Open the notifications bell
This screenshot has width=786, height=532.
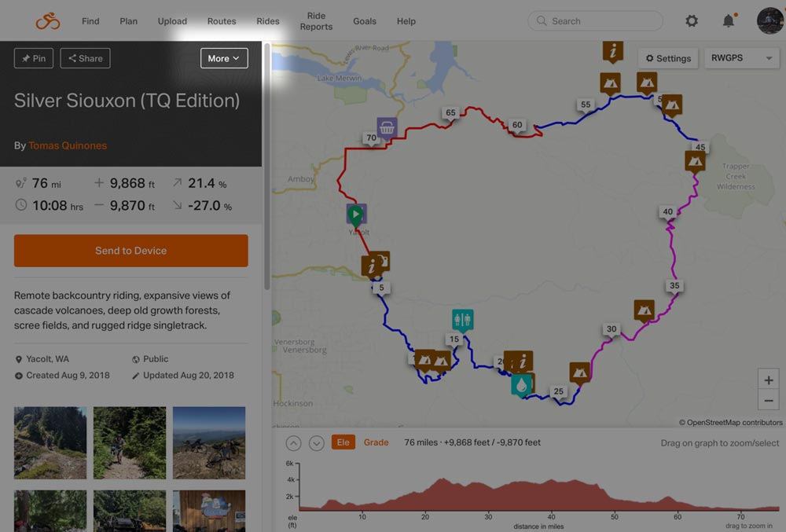(729, 20)
